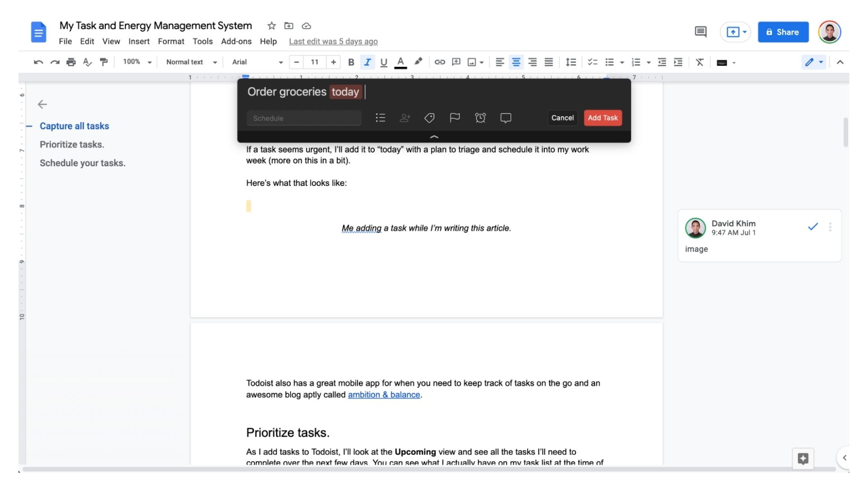The image size is (868, 488).
Task: Assign the task to a collaborator
Action: tap(405, 118)
